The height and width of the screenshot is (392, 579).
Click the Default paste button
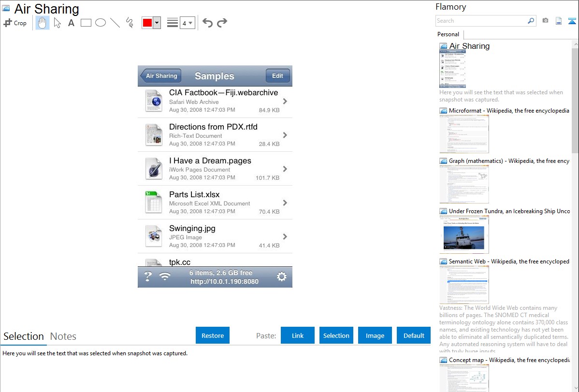(x=414, y=335)
